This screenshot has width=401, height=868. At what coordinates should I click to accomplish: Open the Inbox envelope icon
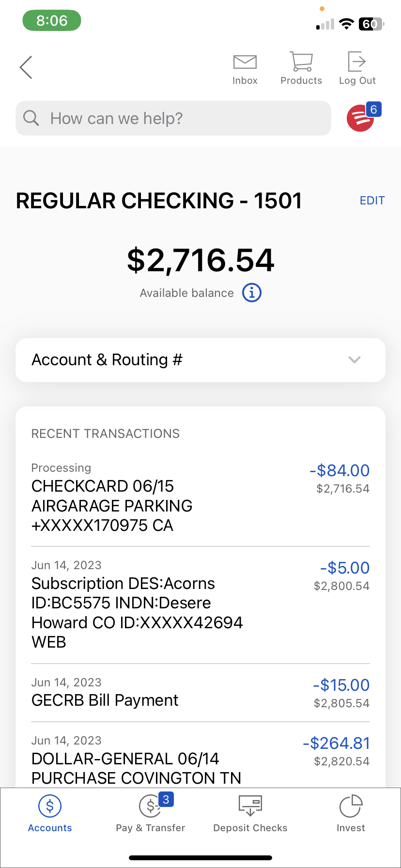tap(245, 62)
